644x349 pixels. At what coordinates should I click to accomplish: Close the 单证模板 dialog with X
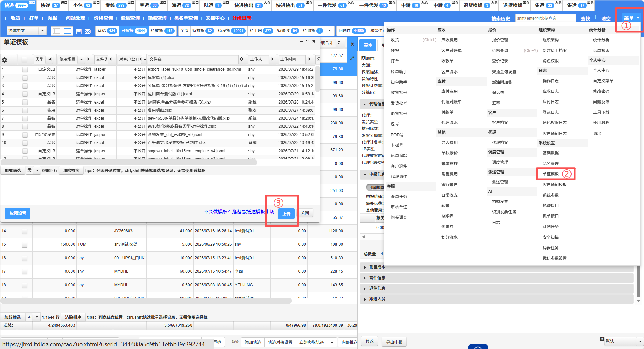[x=314, y=41]
